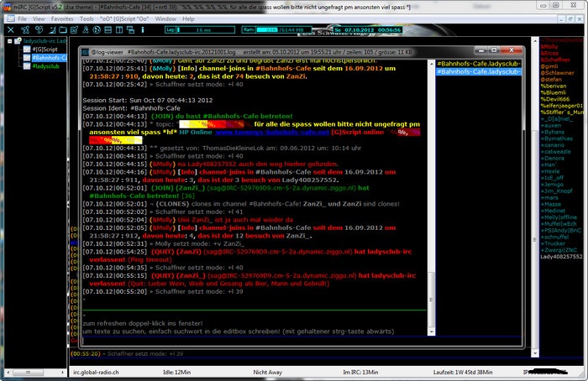Click down arrow of log text scrollbar
This screenshot has height=381, width=588.
coord(431,331)
